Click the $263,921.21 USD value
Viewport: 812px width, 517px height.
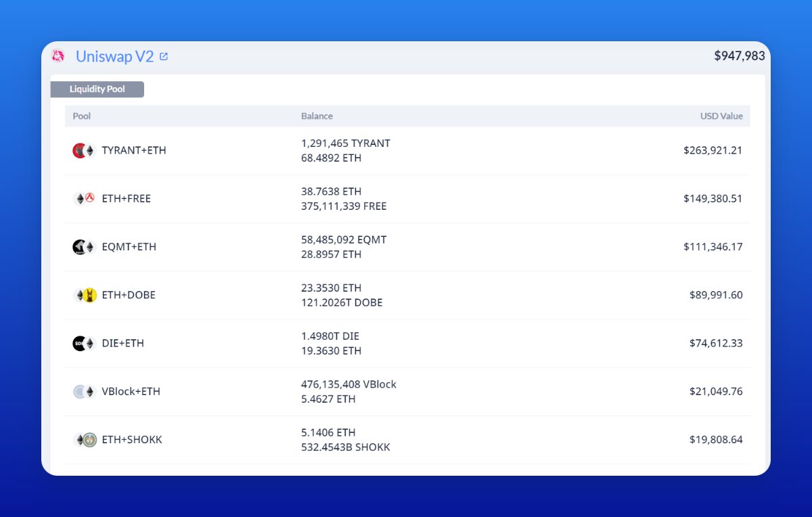pos(713,150)
